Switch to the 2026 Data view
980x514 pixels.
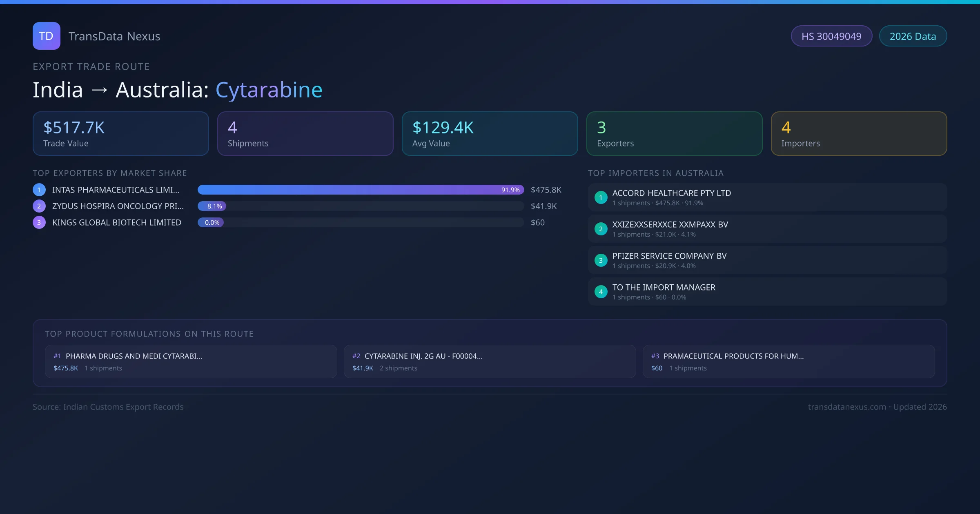tap(913, 36)
